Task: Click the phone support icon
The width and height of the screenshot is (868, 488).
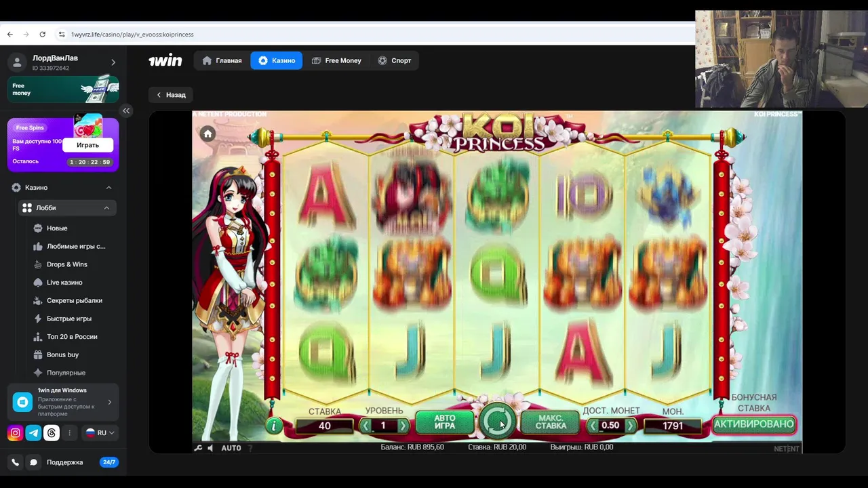Action: tap(15, 462)
